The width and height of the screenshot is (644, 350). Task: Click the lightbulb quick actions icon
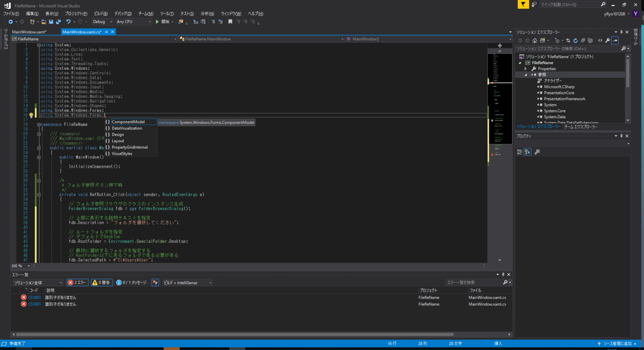click(x=31, y=115)
